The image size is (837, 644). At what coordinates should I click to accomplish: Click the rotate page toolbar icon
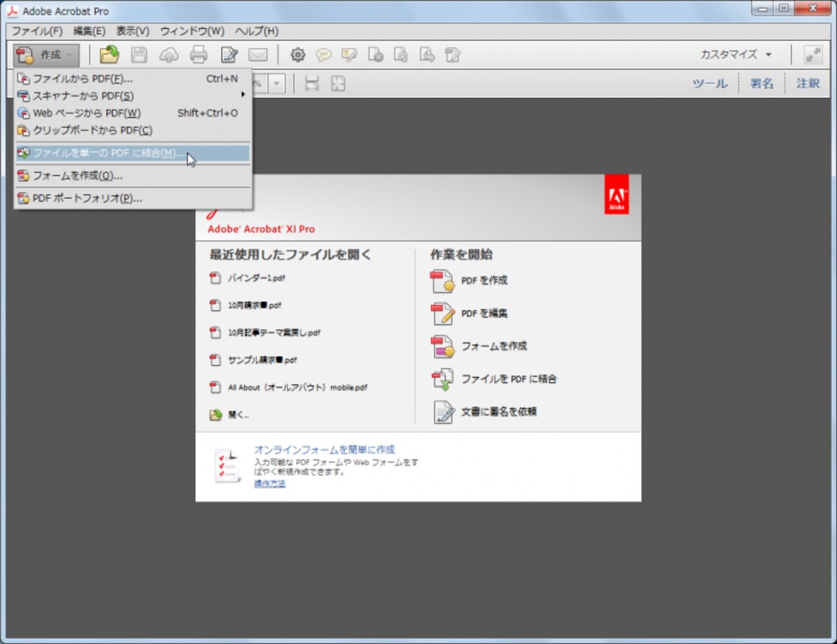click(401, 54)
